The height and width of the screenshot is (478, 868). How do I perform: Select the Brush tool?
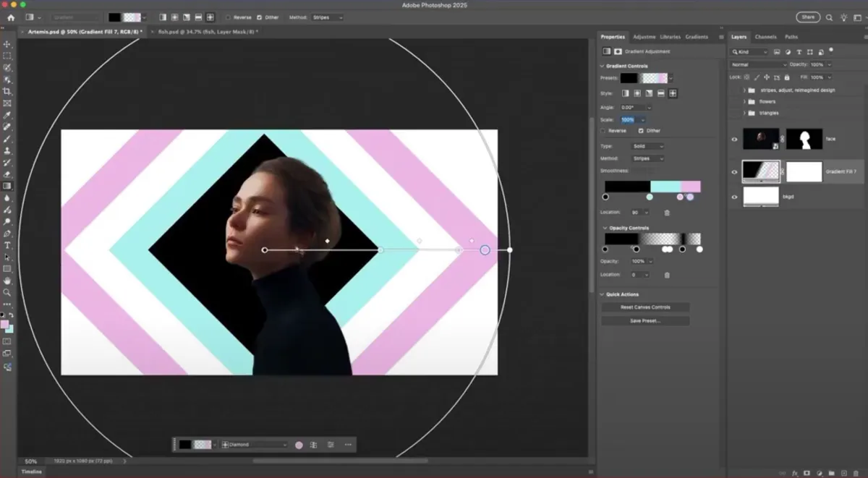pyautogui.click(x=8, y=140)
